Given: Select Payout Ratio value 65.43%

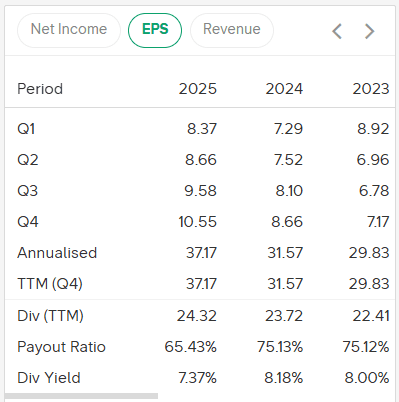Looking at the screenshot, I should click(191, 347).
